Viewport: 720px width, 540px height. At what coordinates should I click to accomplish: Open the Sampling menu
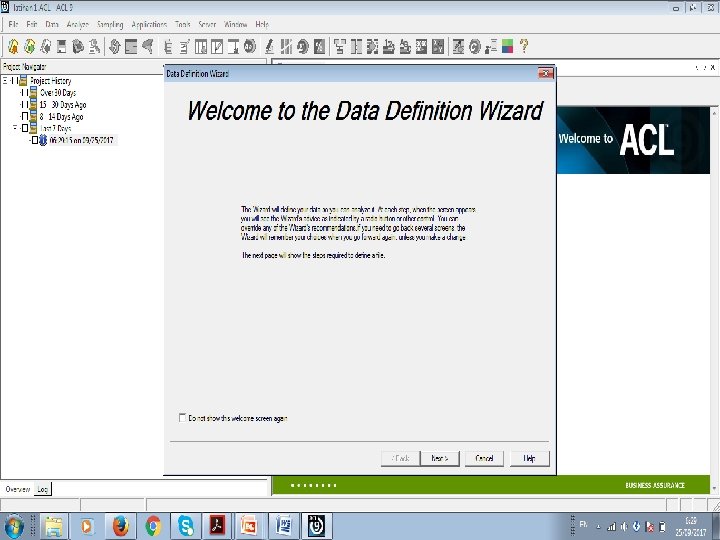[x=110, y=24]
